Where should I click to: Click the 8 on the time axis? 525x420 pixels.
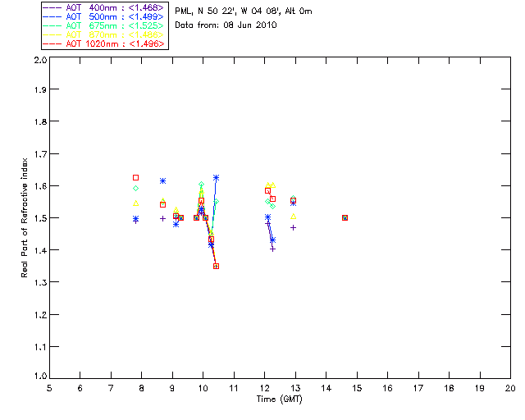pyautogui.click(x=141, y=388)
